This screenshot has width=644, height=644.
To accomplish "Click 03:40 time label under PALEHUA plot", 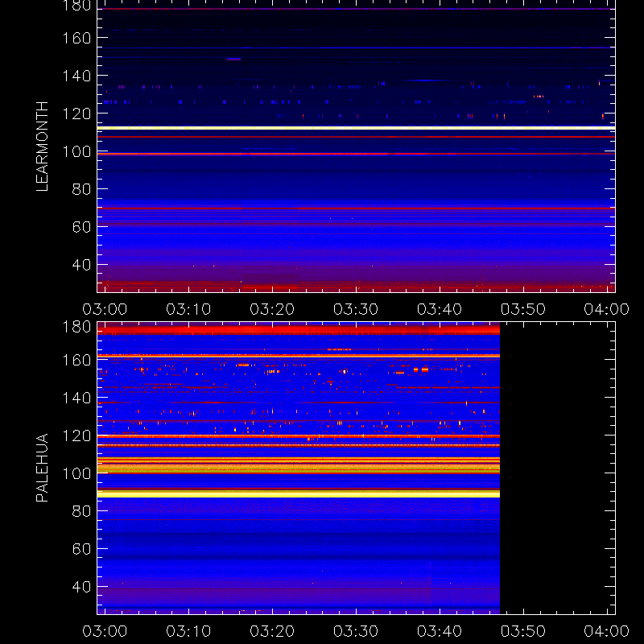I will point(440,631).
